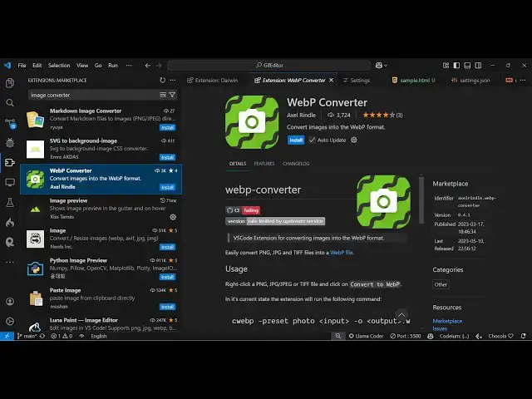Switch to sample.html tab
The height and width of the screenshot is (399, 532).
tap(413, 80)
